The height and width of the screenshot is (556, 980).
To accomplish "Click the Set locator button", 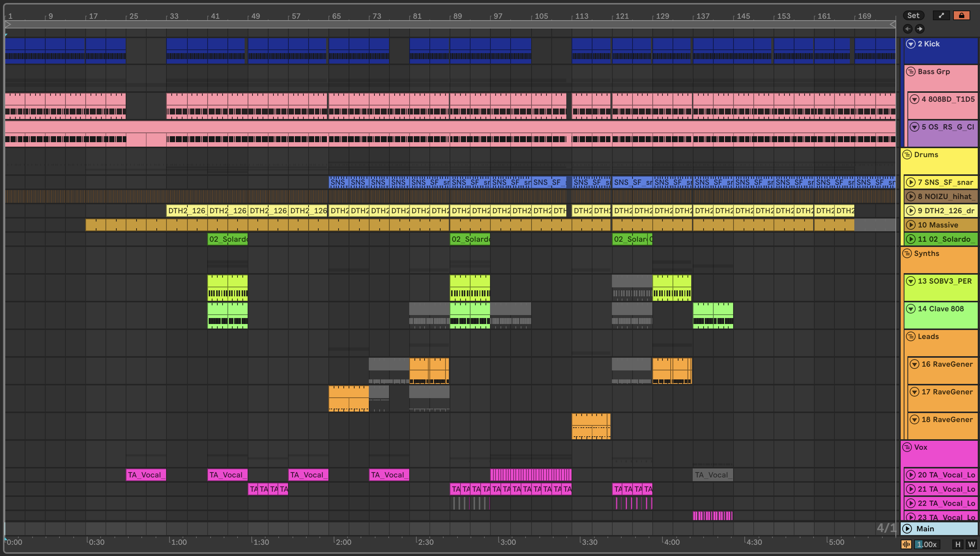I will pyautogui.click(x=913, y=15).
